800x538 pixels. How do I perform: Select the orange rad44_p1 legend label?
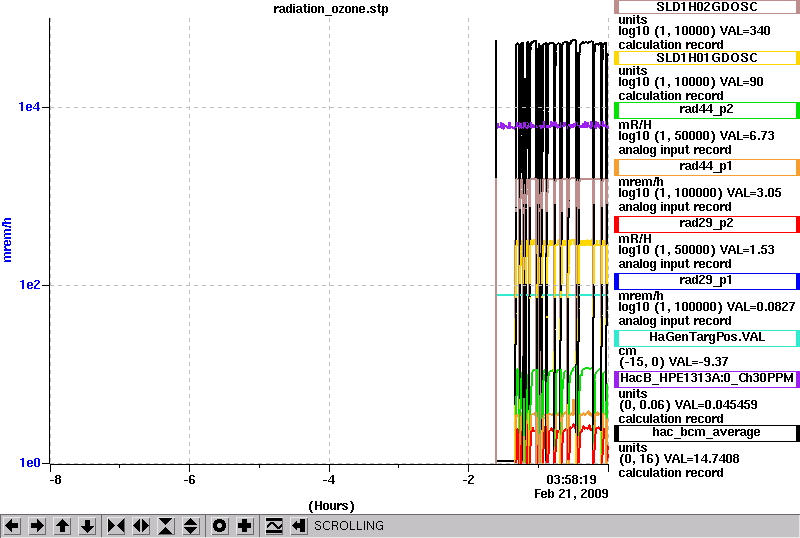(707, 167)
